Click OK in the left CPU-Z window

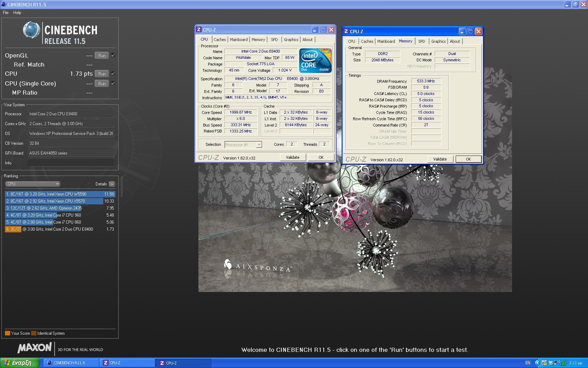[321, 157]
